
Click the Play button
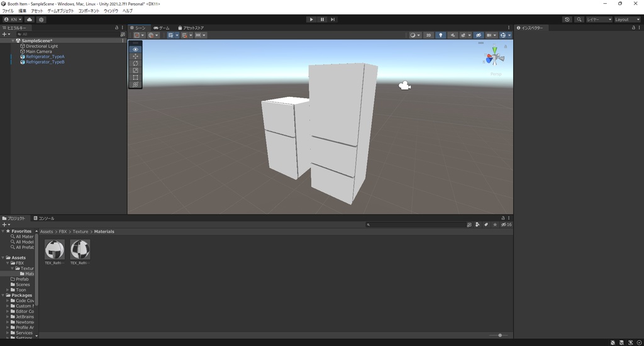tap(311, 20)
